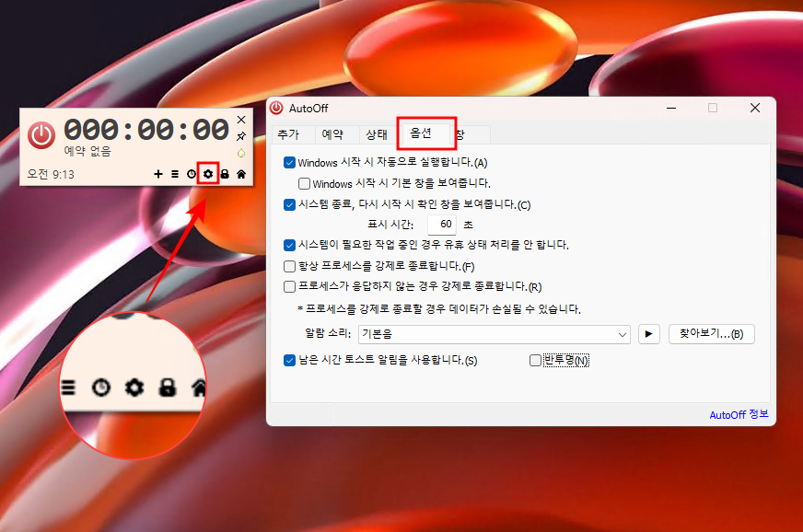Open the clock status icon in widget
The image size is (803, 532).
[x=191, y=174]
